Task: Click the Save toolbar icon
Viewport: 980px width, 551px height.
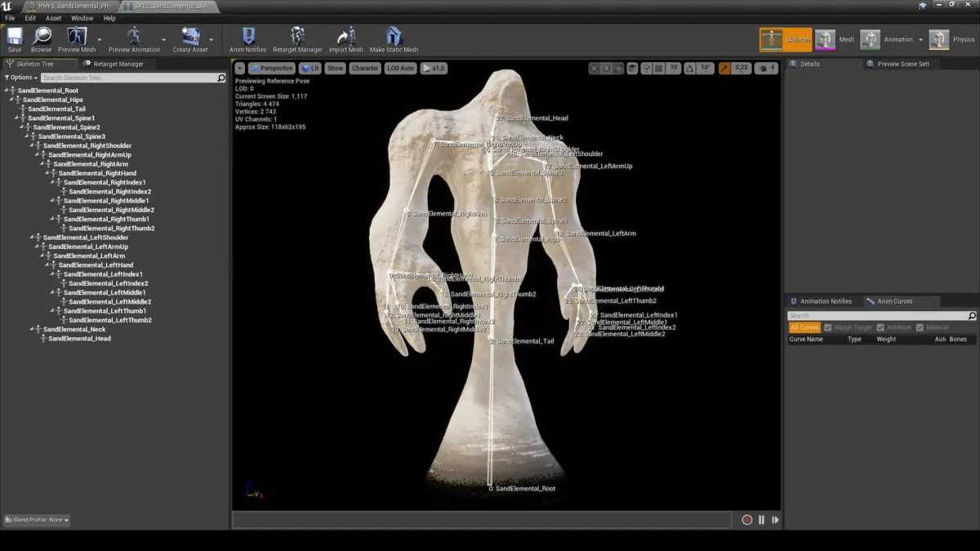Action: click(x=15, y=36)
